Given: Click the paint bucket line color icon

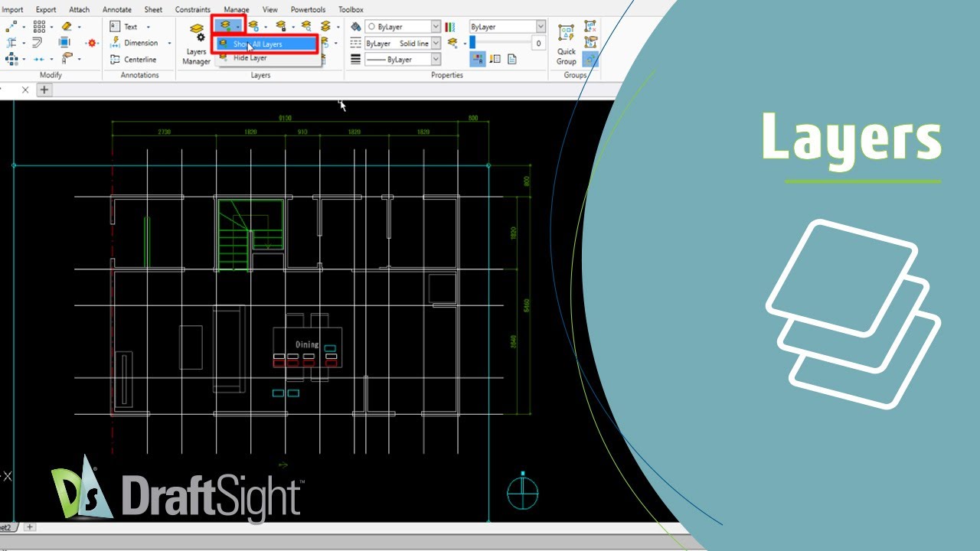Looking at the screenshot, I should pyautogui.click(x=356, y=27).
